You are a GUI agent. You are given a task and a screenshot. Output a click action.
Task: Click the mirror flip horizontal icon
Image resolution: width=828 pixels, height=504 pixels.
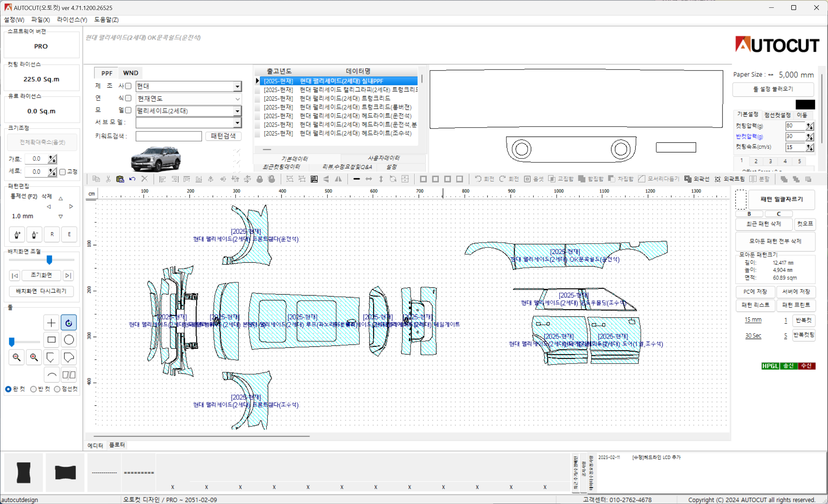[x=338, y=179]
